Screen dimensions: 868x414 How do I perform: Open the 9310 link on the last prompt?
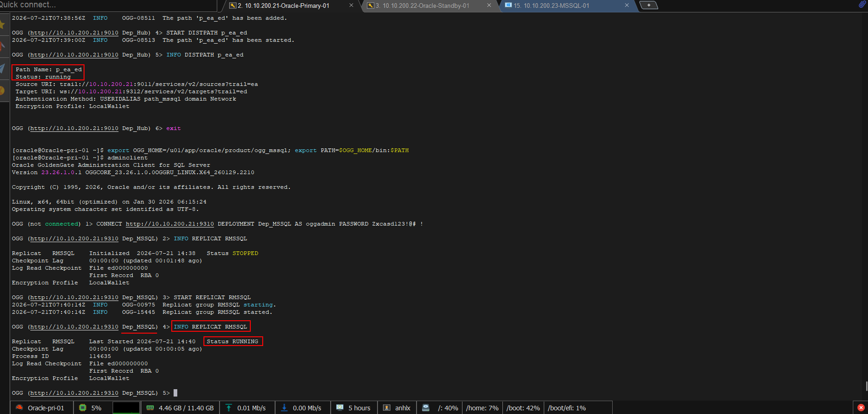74,393
